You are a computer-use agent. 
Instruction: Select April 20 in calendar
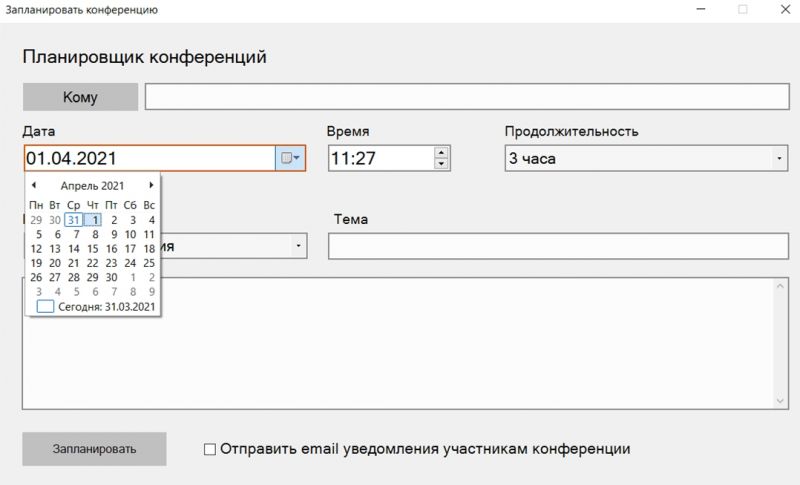click(55, 263)
